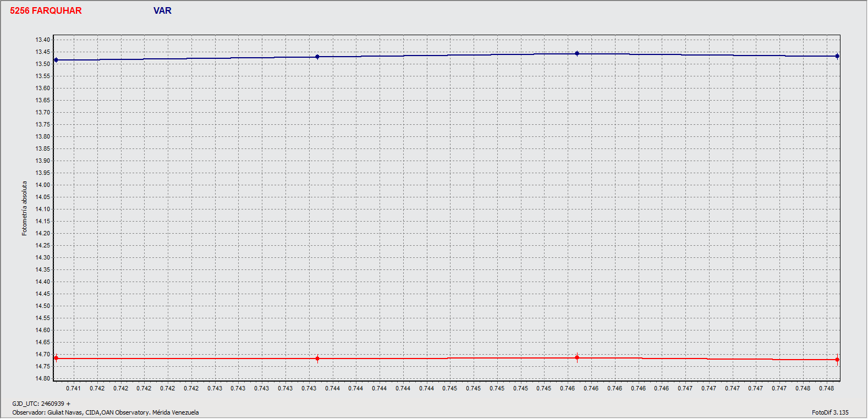Select the 14.00 tick on the y-axis

point(43,185)
